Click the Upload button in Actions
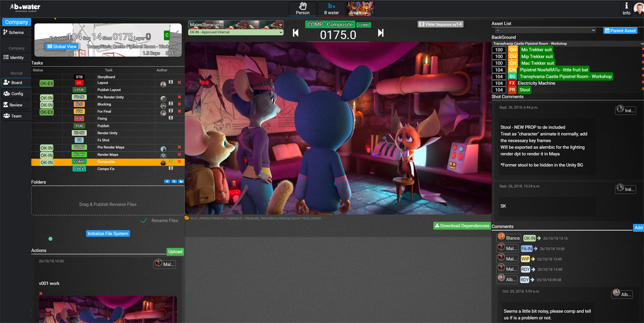Viewport: 644px width, 323px height. click(175, 252)
